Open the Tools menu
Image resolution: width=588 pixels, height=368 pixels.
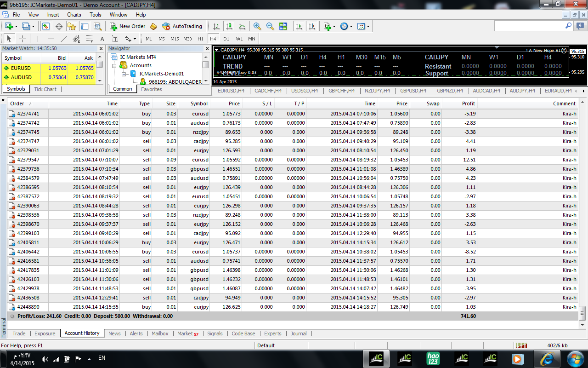[x=96, y=15]
